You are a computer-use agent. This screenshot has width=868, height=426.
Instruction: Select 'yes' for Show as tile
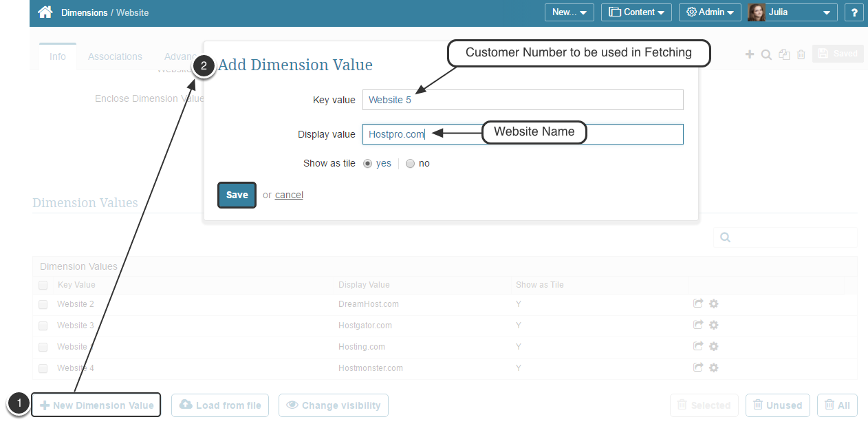[368, 164]
